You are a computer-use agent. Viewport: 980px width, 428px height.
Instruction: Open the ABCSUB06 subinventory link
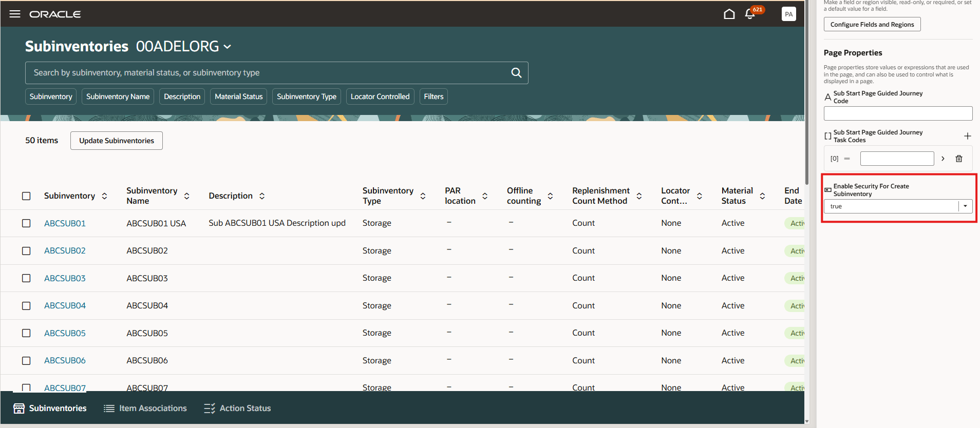click(x=65, y=361)
